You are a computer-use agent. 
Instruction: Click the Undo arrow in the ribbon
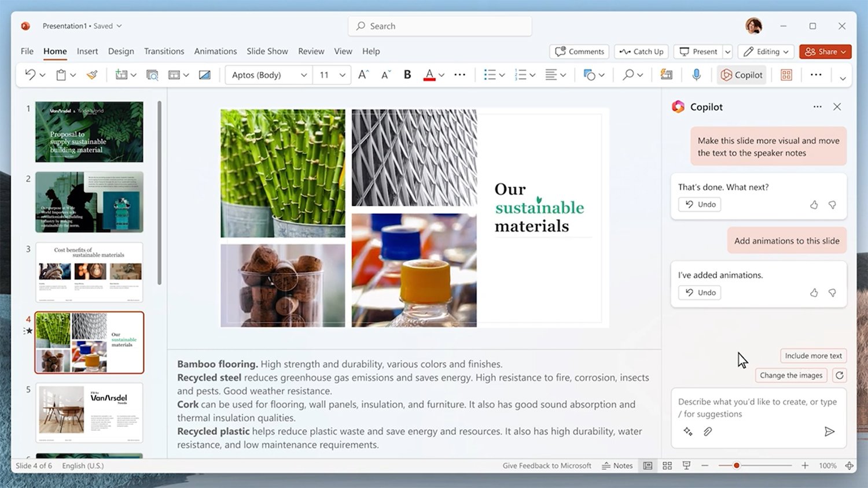(30, 75)
